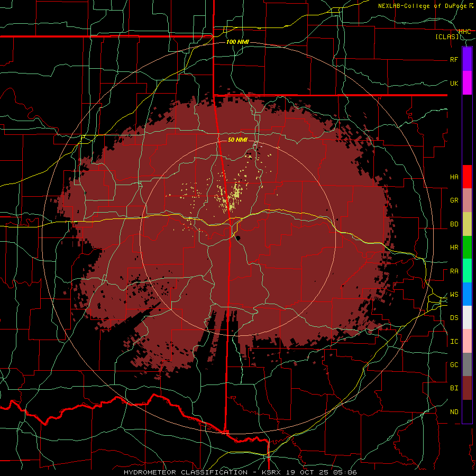Click the gray GC legend swatch
Screen dimensions: 476x476
467,364
